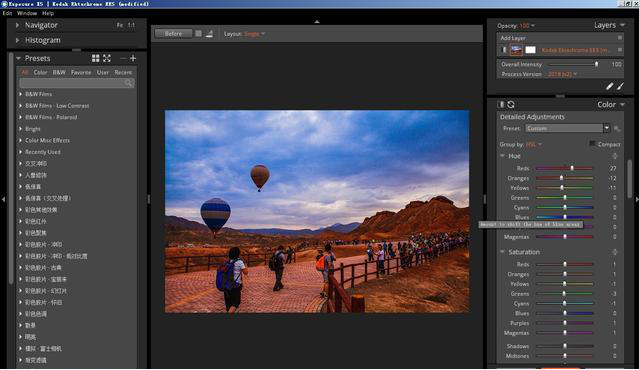Expand the Navigator panel

[17, 25]
